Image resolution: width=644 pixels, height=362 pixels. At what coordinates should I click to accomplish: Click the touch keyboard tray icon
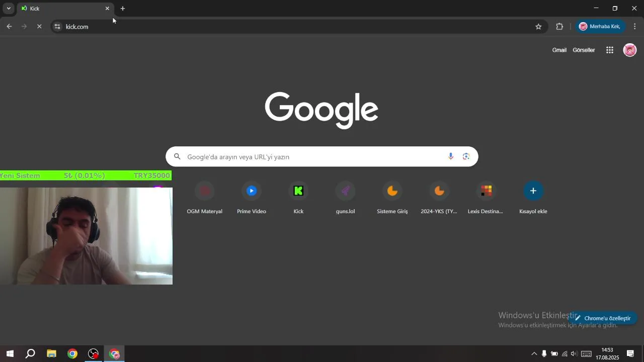[x=586, y=354]
